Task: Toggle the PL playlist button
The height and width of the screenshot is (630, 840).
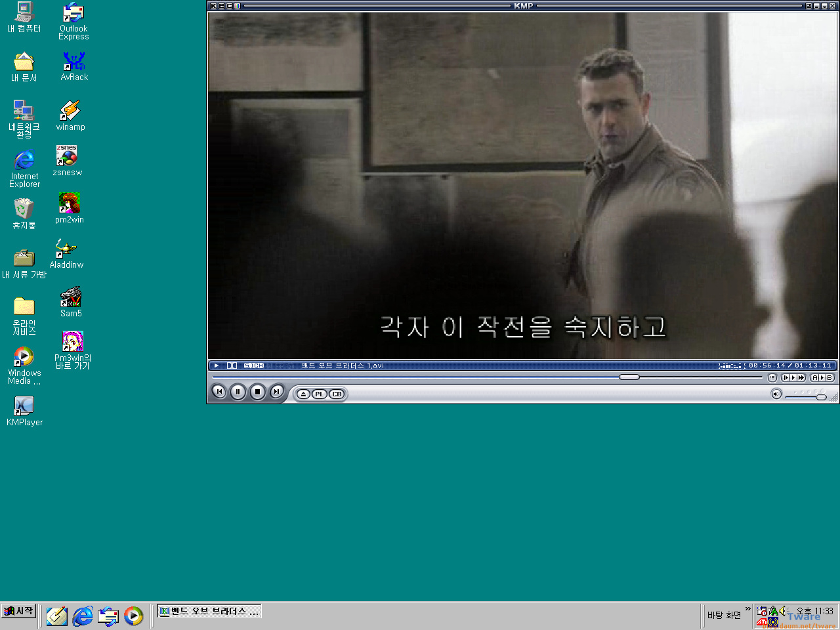Action: pos(320,394)
